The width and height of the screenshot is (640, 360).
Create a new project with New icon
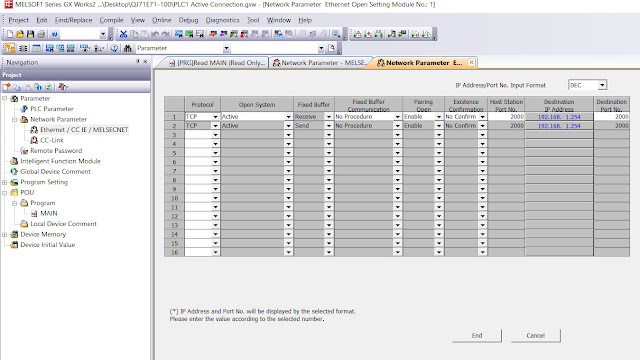(10, 34)
